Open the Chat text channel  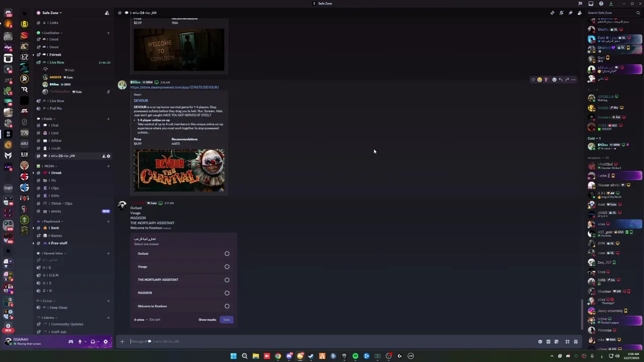point(73,125)
